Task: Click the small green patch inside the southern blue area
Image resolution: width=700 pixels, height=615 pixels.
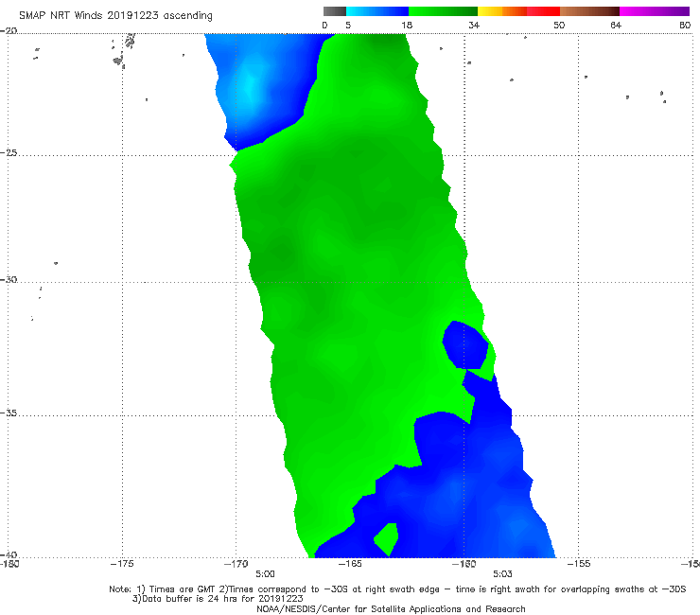Action: coord(387,538)
